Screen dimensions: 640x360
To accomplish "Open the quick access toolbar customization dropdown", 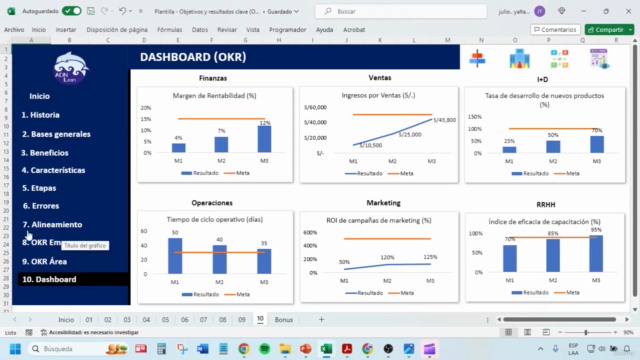I will point(140,11).
